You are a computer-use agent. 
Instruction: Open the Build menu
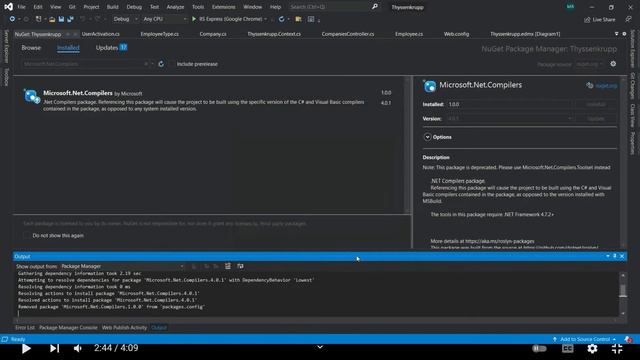tap(112, 7)
